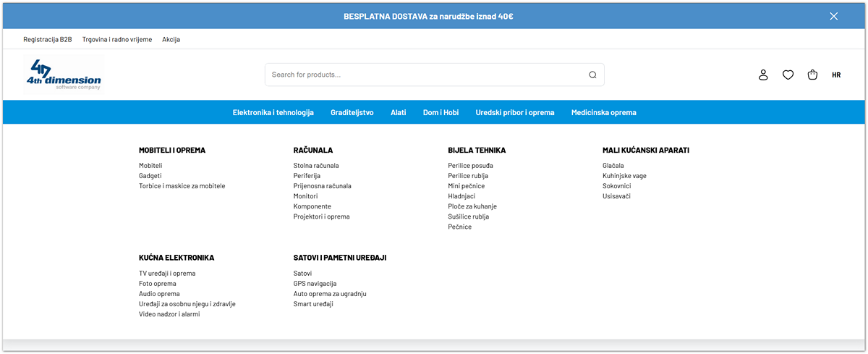Click the user account icon
Screen dimensions: 868x354
point(763,75)
